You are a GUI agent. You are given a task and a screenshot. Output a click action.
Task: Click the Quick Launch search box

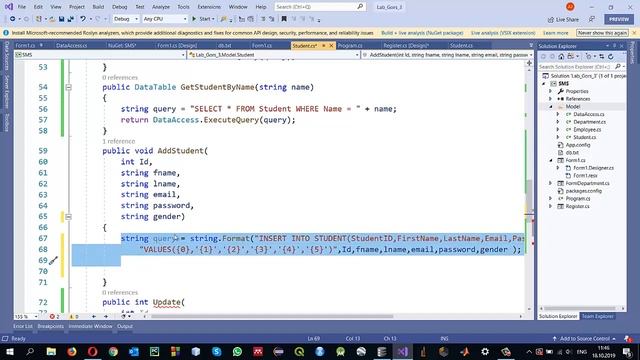pyautogui.click(x=319, y=7)
